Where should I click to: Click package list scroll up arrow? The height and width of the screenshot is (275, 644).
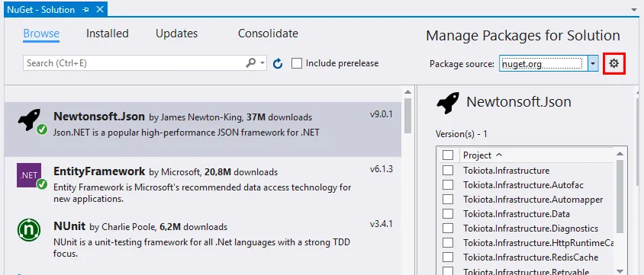tap(407, 92)
